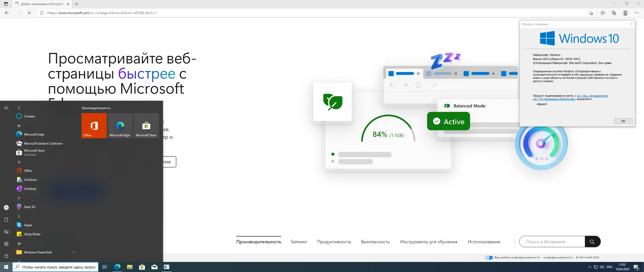
Task: Expand the Windows PowerShell folder
Action: (74, 252)
